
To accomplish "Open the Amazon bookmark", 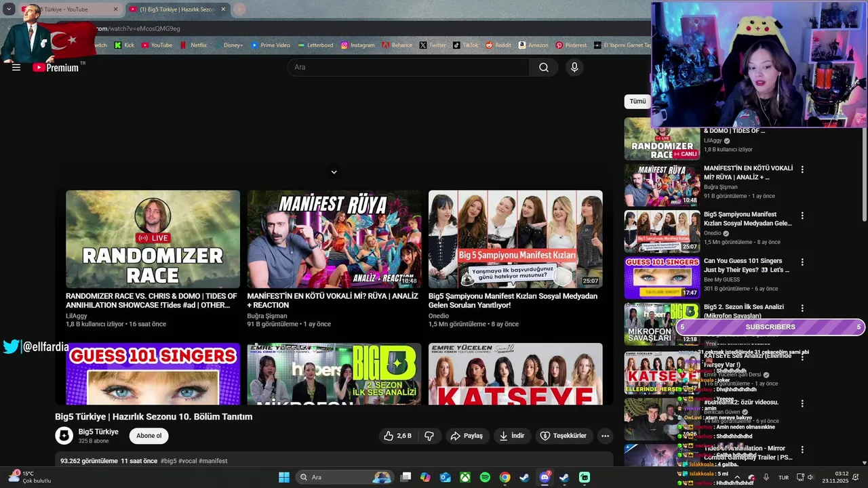I will (x=534, y=45).
